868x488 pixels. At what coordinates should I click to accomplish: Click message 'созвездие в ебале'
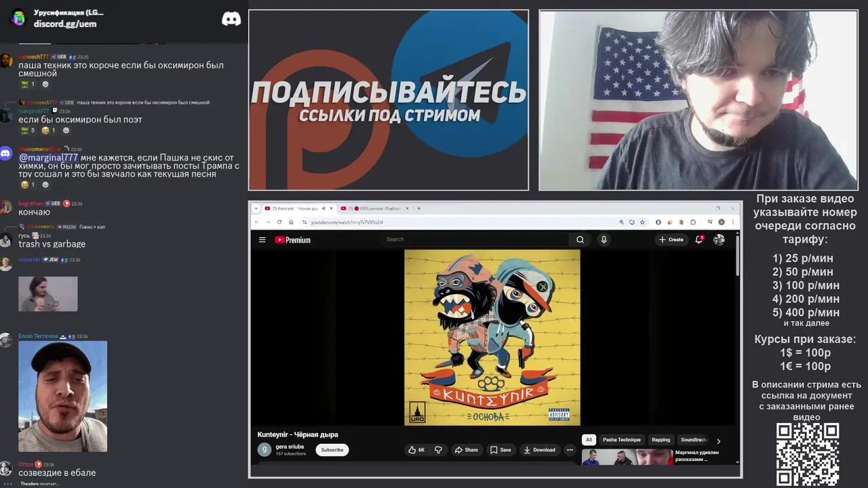[57, 472]
